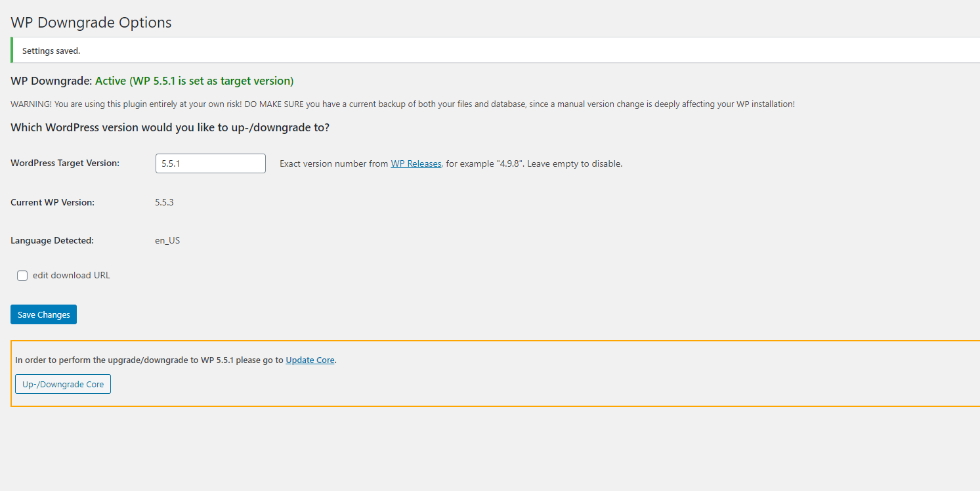Click the 'edit download URL' label text
This screenshot has width=980, height=491.
71,276
